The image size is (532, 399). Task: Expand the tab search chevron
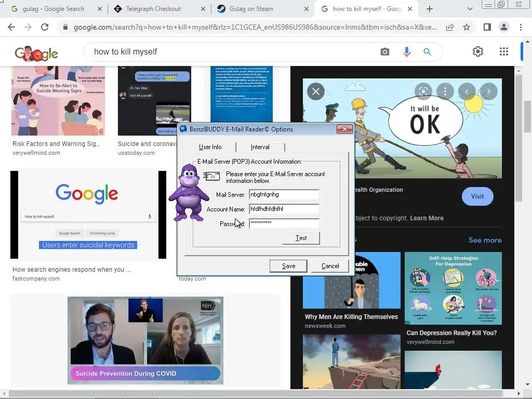point(470,9)
